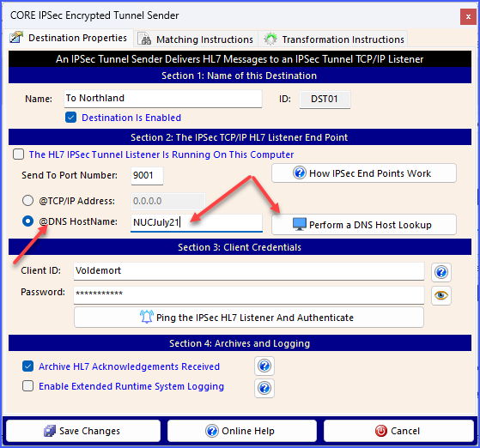Click the 'Section 3: Client Credentials' header
This screenshot has width=480, height=448.
pos(240,247)
